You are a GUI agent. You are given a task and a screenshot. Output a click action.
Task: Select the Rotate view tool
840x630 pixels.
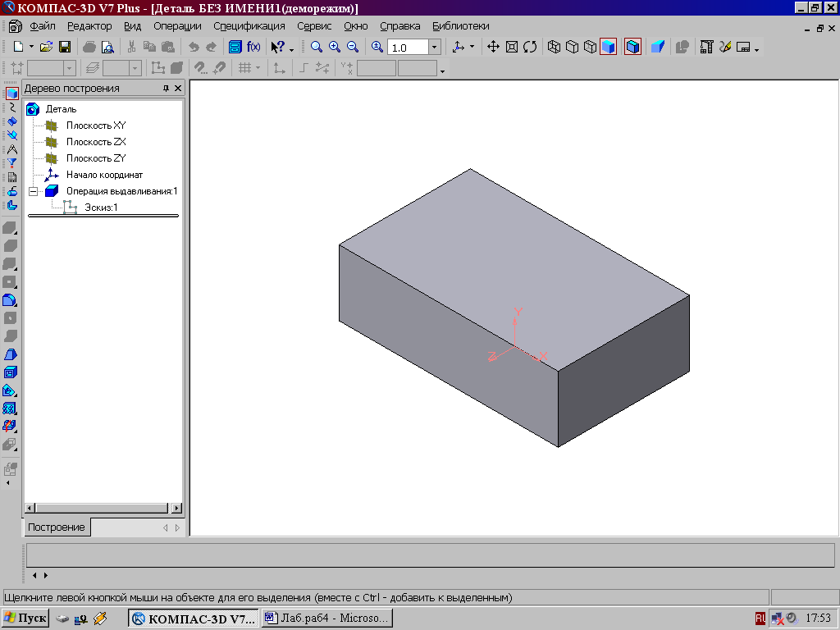click(x=530, y=47)
